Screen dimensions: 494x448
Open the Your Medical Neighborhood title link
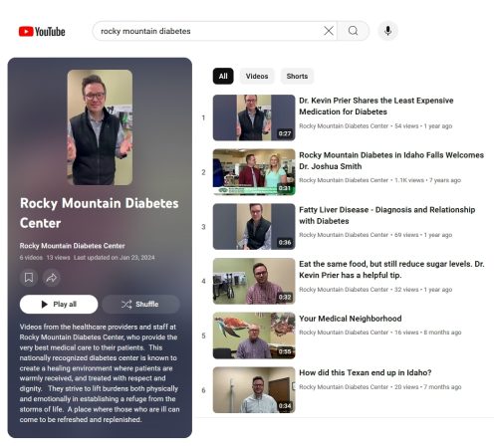point(351,319)
